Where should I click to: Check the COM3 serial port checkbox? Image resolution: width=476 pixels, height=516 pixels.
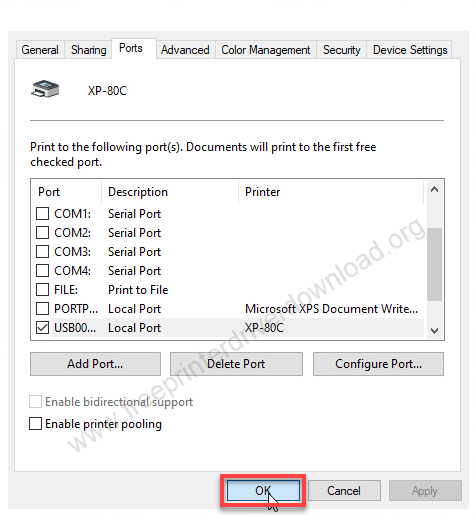42,252
